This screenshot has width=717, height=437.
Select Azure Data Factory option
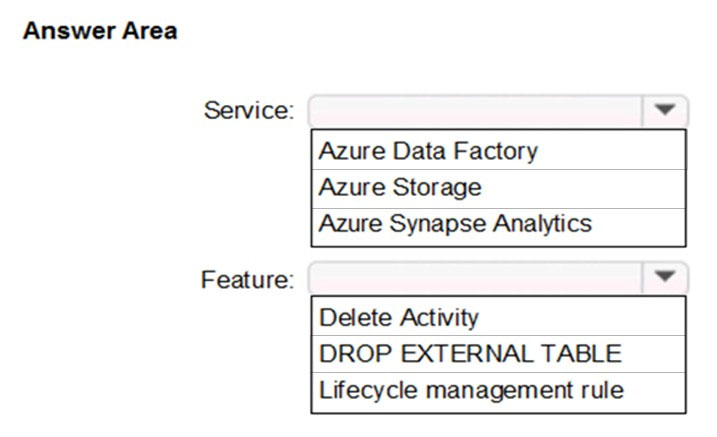(x=498, y=150)
